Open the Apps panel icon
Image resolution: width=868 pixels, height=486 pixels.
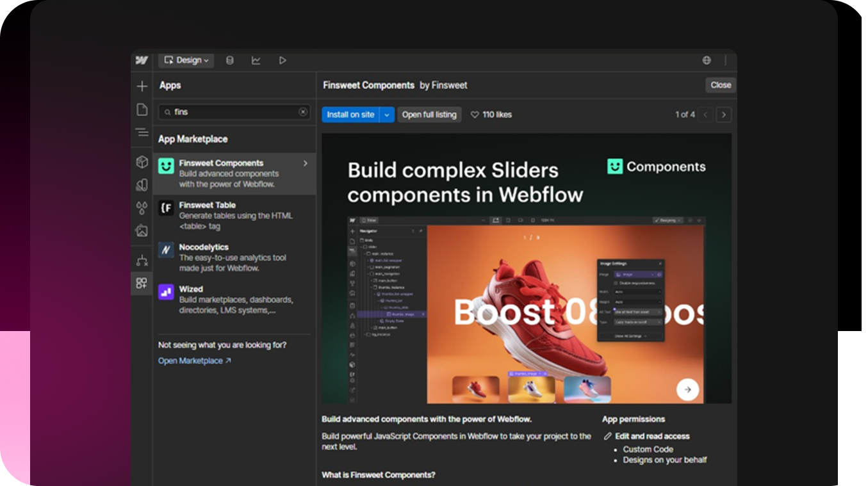[x=142, y=283]
